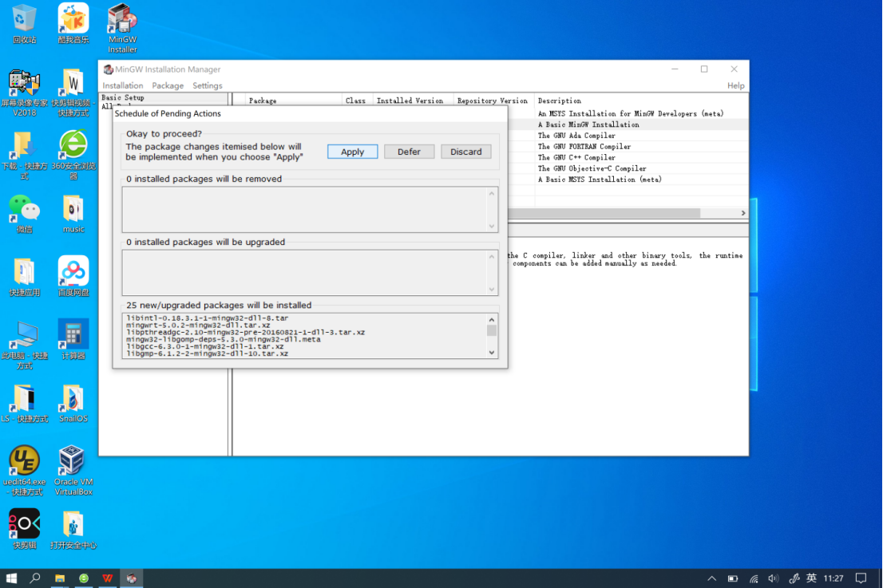Click the volume icon in system tray
Screen dimensions: 883x588
pos(773,578)
